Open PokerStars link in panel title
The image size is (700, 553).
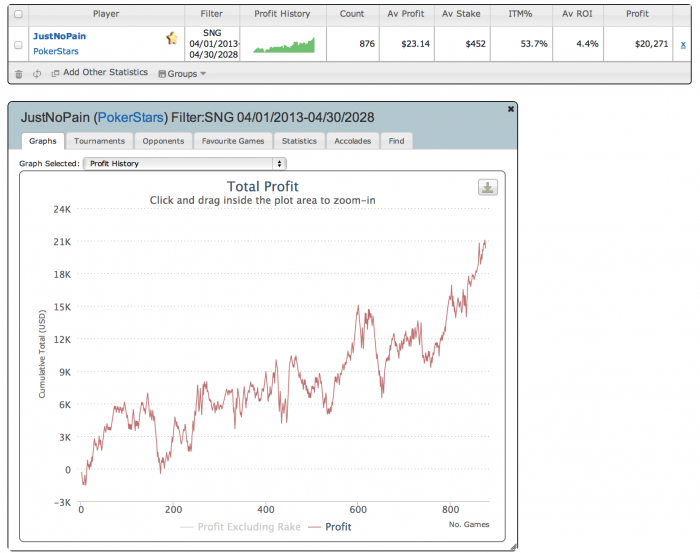click(x=130, y=117)
